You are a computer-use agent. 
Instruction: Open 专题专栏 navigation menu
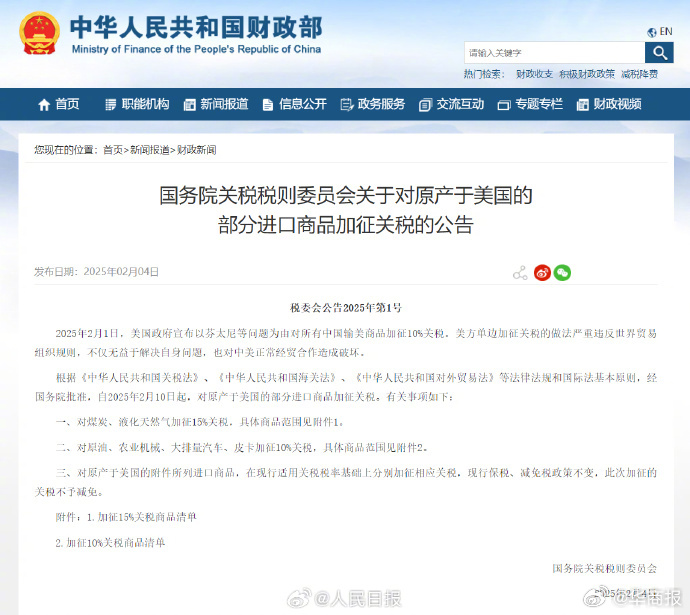[530, 104]
